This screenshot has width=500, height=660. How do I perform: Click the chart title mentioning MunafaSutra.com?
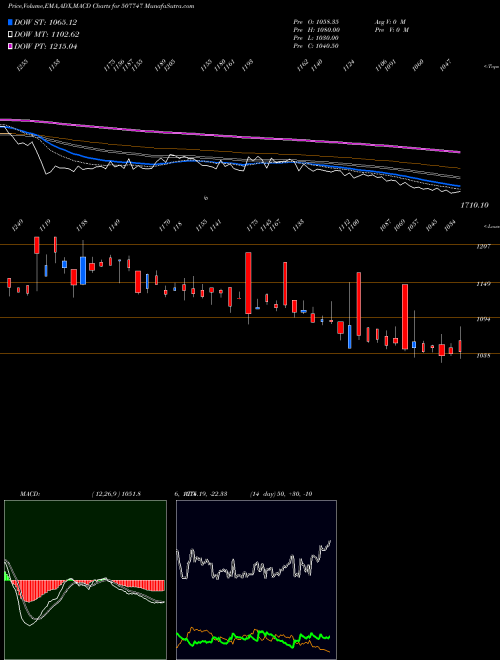(101, 6)
